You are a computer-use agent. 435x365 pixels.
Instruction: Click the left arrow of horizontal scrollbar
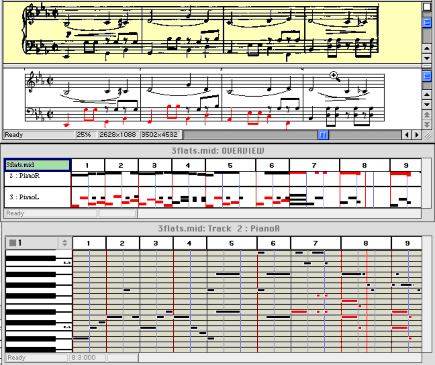pyautogui.click(x=407, y=135)
